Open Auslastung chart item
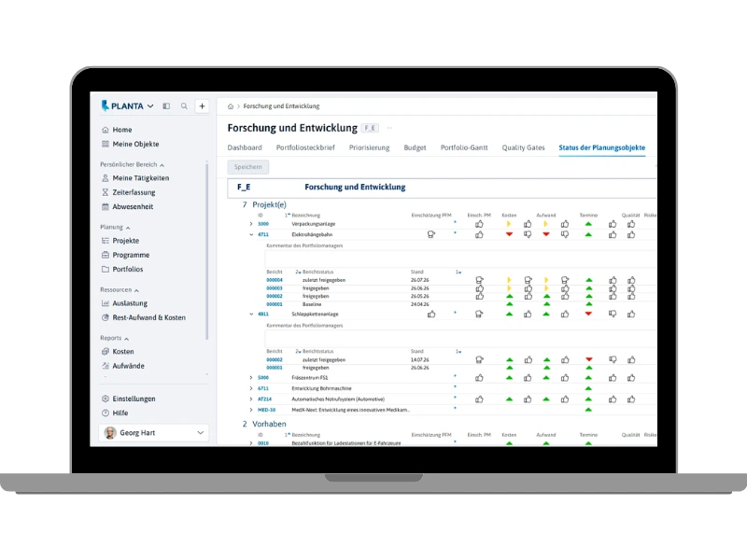This screenshot has width=747, height=560. 124,302
